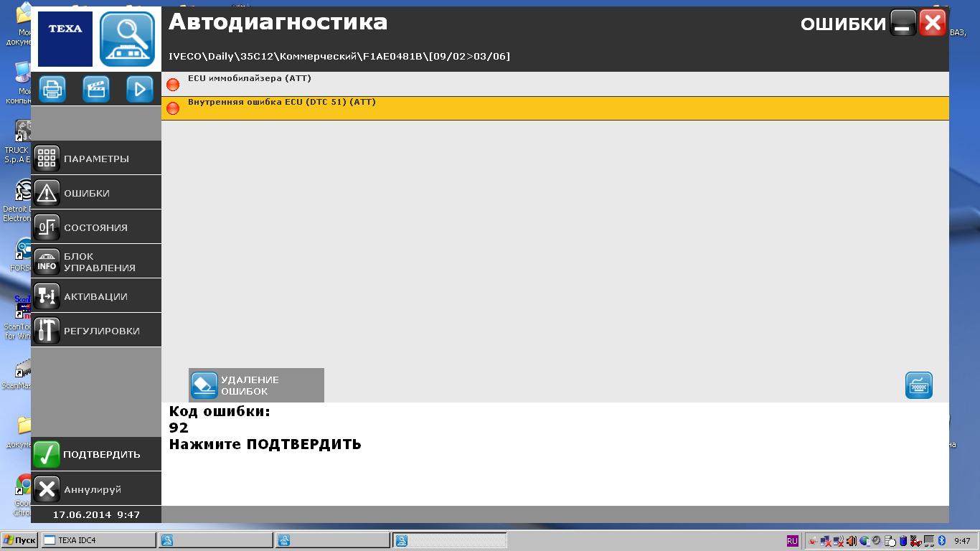Select ОШИБКИ in the left sidebar
The width and height of the screenshot is (980, 551).
(x=96, y=193)
